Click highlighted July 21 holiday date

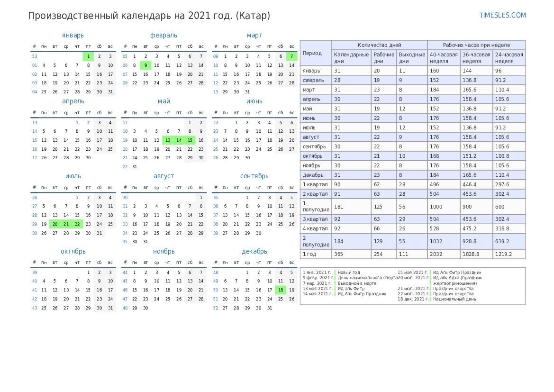tap(66, 224)
